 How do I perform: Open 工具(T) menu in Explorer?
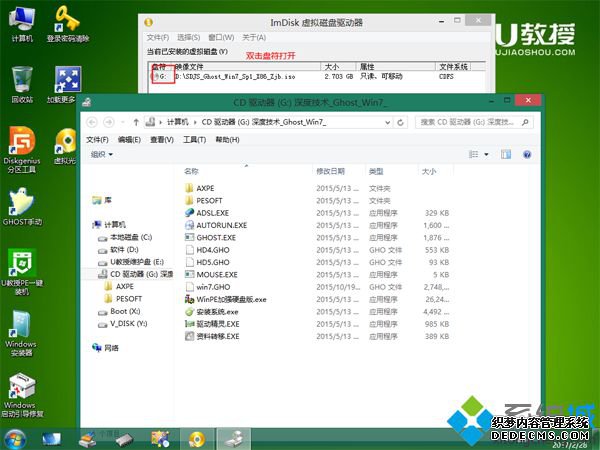point(194,140)
